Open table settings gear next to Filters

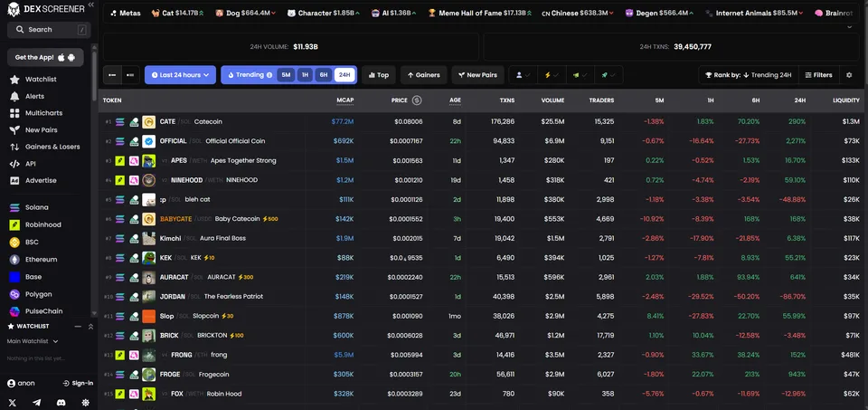(849, 75)
